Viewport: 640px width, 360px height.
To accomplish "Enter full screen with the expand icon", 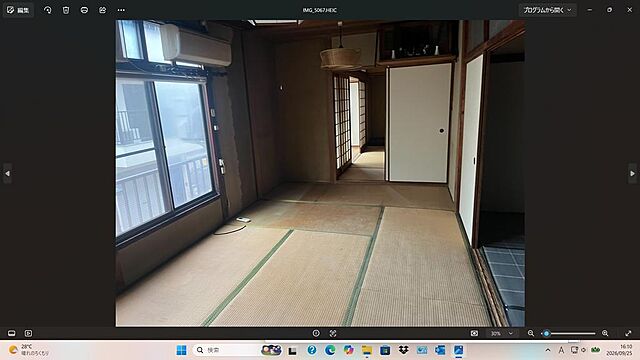I will (x=628, y=333).
